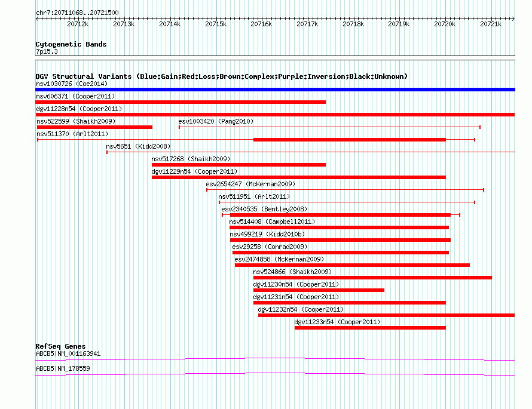The height and width of the screenshot is (409, 532).
Task: Click the 20721k ruler tick label
Action: (x=491, y=24)
